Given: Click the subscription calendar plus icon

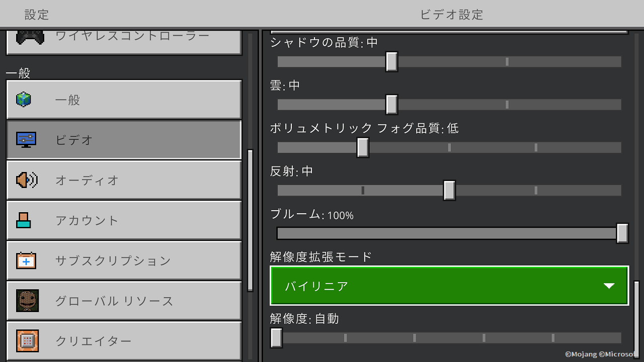Looking at the screenshot, I should tap(26, 260).
